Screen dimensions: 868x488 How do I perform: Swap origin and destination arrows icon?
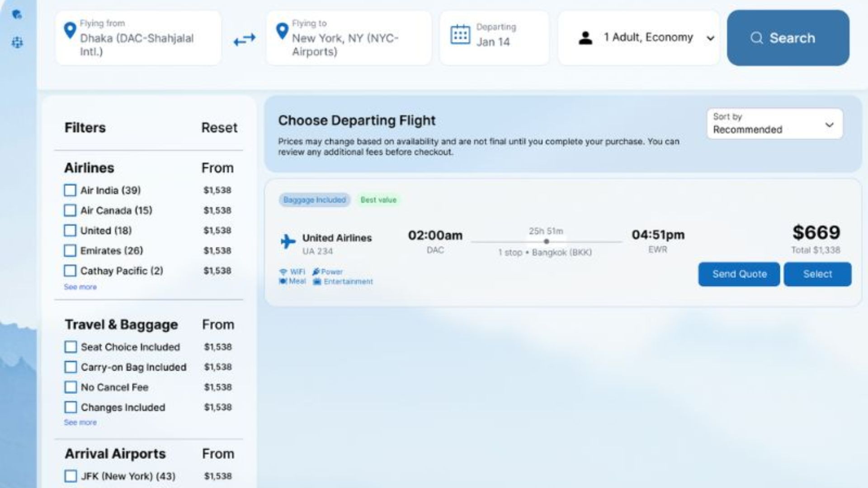pos(245,40)
